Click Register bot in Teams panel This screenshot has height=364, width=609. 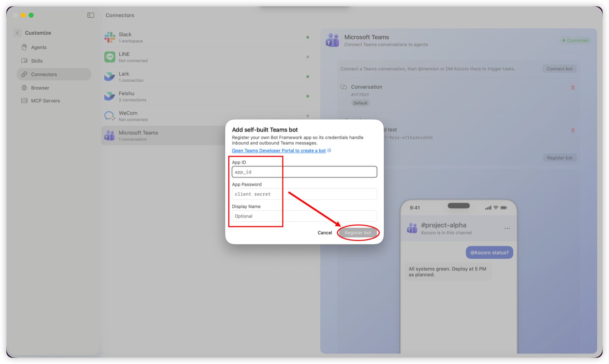point(559,158)
